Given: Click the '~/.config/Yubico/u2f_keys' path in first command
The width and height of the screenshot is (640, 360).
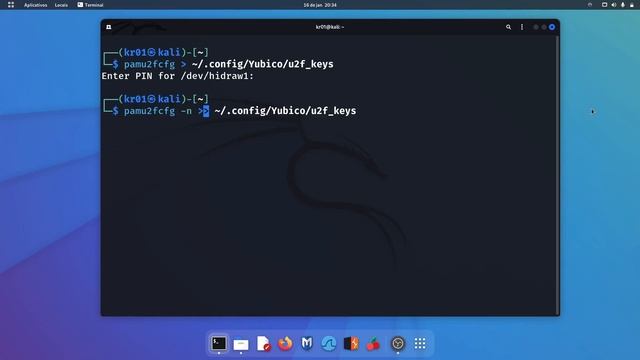Looking at the screenshot, I should [262, 64].
